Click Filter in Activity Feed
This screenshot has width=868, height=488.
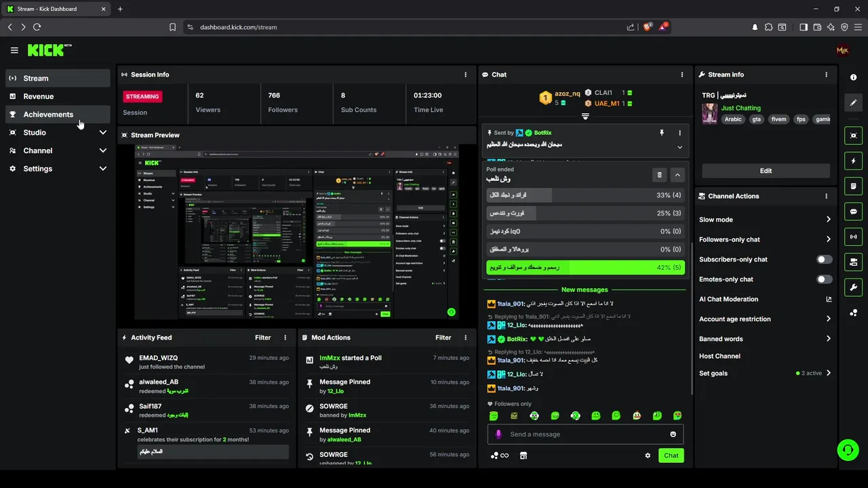tap(263, 338)
